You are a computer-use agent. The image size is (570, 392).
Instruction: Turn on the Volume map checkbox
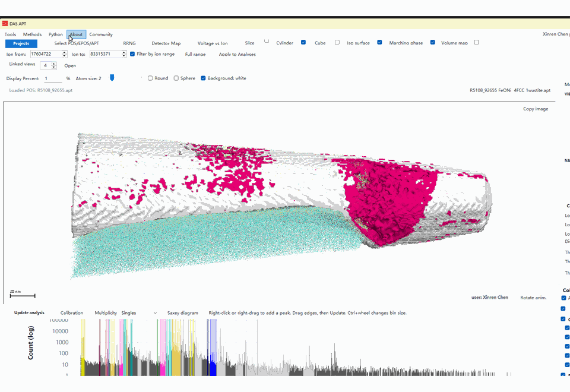(477, 42)
